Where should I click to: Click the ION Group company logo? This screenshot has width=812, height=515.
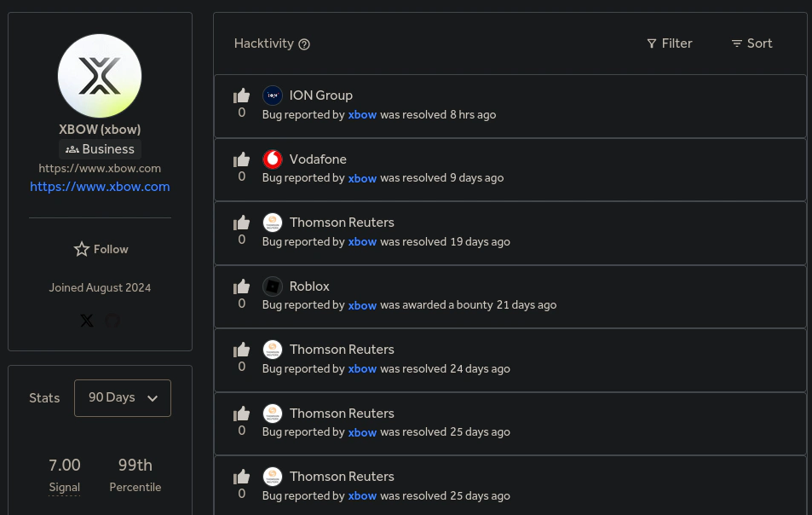point(273,95)
